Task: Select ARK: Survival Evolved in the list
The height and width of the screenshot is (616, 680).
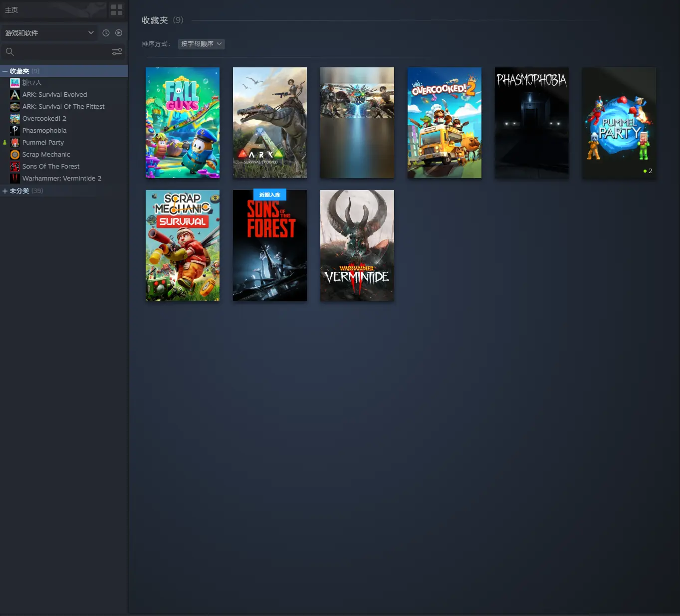Action: [64, 94]
